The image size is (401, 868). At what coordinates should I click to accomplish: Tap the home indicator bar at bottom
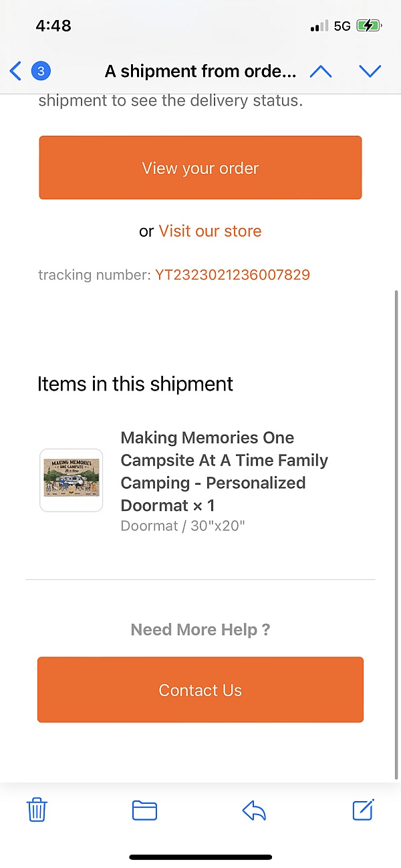(200, 857)
